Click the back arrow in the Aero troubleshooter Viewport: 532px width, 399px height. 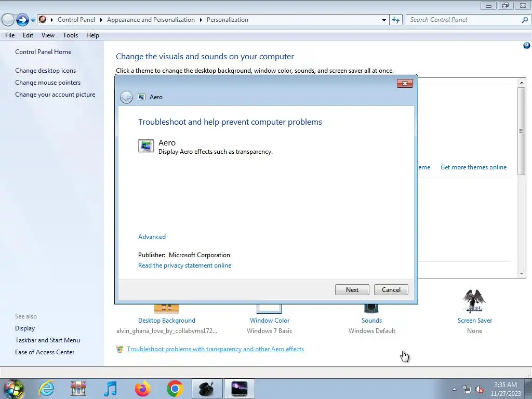(127, 97)
